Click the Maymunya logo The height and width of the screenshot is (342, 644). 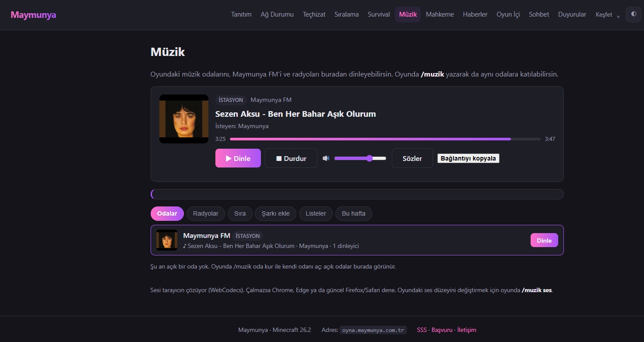[x=33, y=15]
